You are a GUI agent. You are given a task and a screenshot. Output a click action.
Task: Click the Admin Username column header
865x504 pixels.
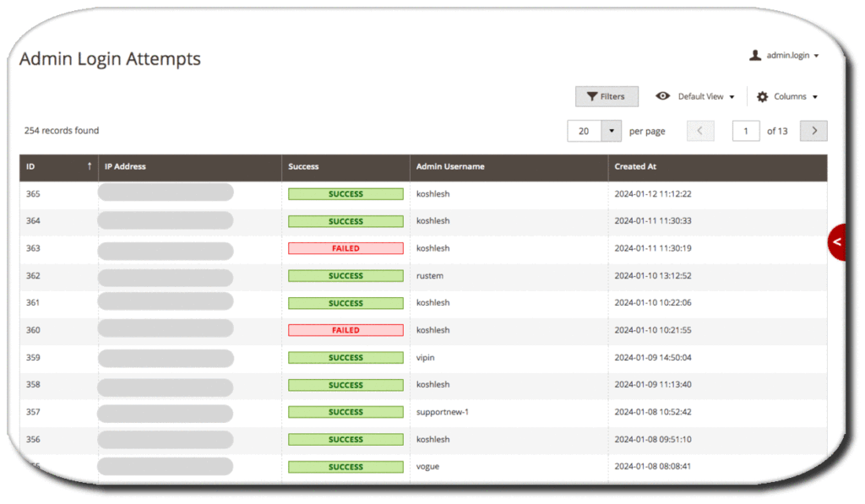click(450, 167)
